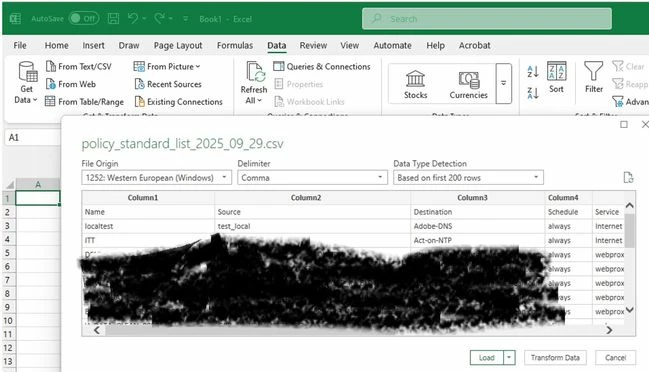Click the Name Box showing A1
This screenshot has height=372, width=649.
coord(33,137)
